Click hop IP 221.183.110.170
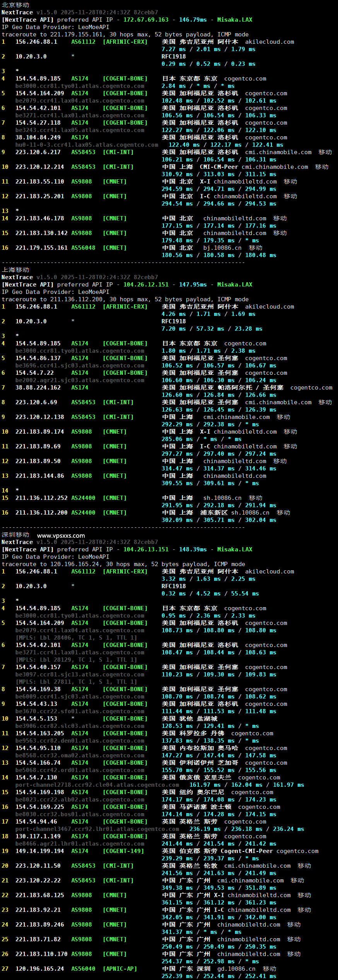Image resolution: width=338 pixels, height=980 pixels. pos(41,954)
